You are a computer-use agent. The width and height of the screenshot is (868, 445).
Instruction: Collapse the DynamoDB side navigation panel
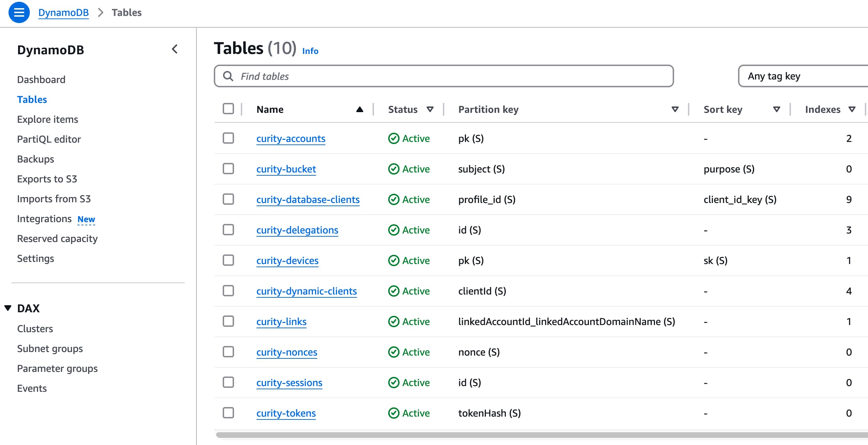coord(174,49)
